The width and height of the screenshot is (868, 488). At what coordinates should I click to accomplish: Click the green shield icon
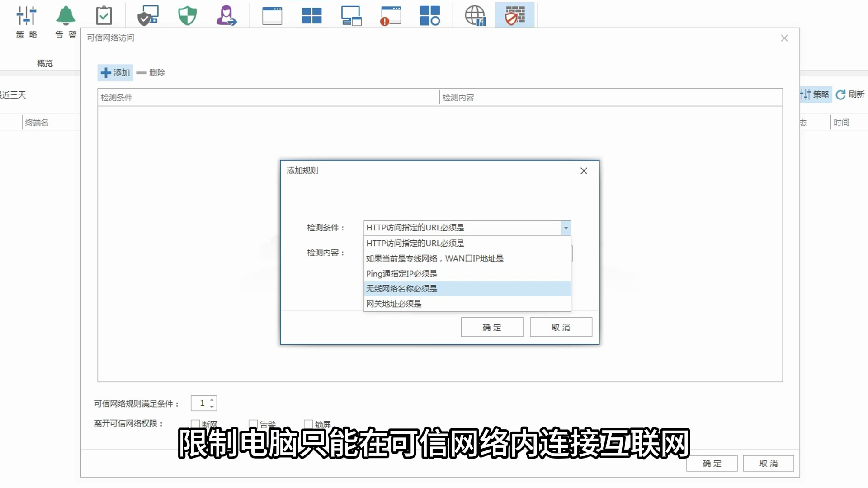(x=187, y=15)
